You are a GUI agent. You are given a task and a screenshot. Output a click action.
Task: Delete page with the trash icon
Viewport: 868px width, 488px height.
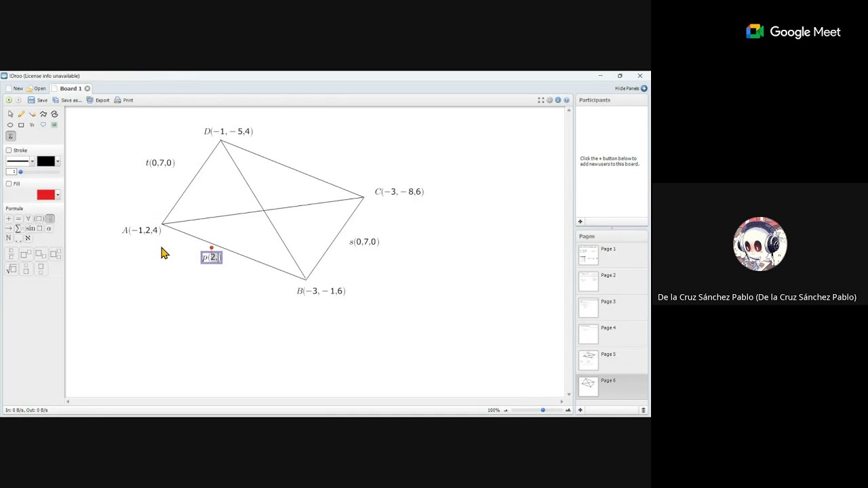(x=644, y=410)
